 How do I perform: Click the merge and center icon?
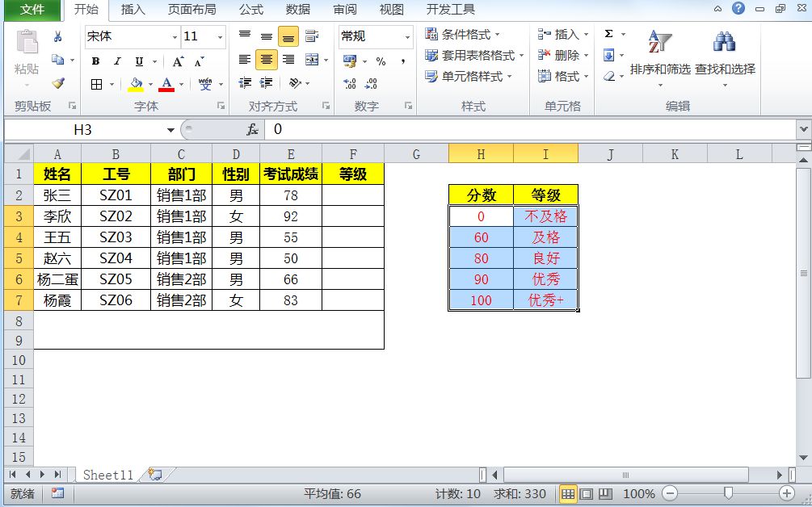coord(313,60)
